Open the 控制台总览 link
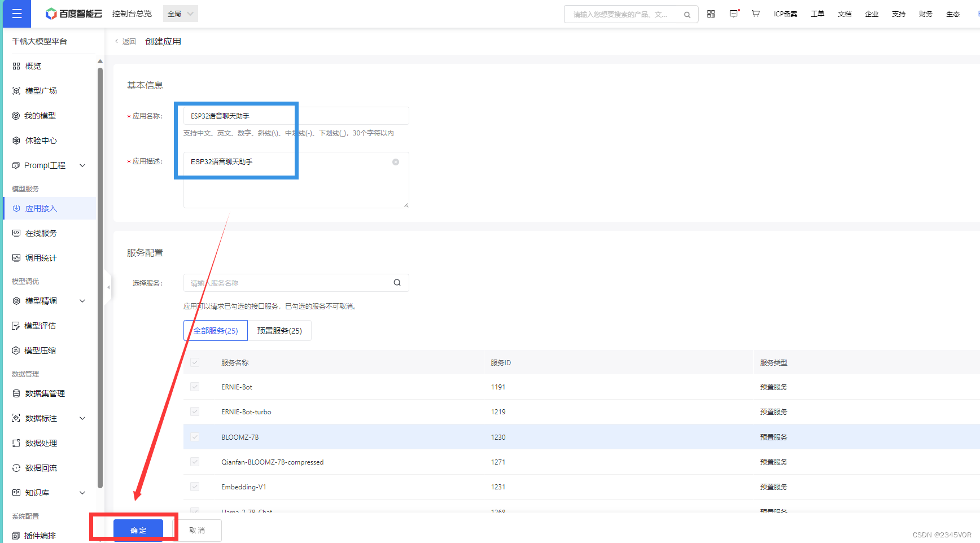 [132, 14]
